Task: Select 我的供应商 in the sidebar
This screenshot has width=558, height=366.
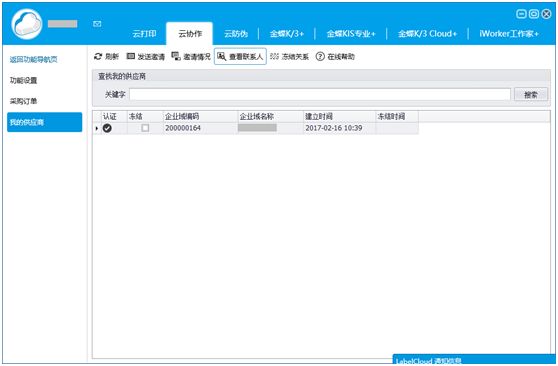Action: (x=44, y=122)
